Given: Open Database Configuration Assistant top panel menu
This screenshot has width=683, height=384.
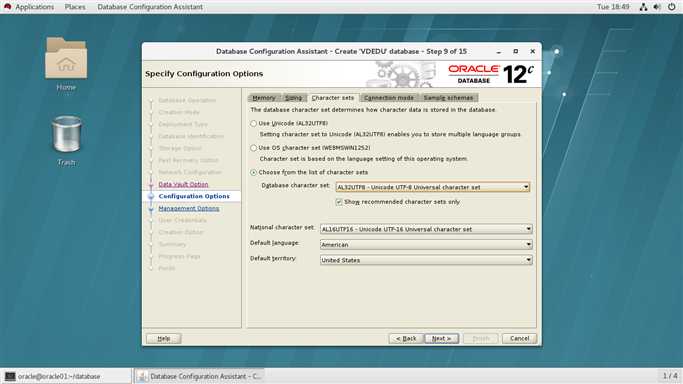Looking at the screenshot, I should coord(150,7).
